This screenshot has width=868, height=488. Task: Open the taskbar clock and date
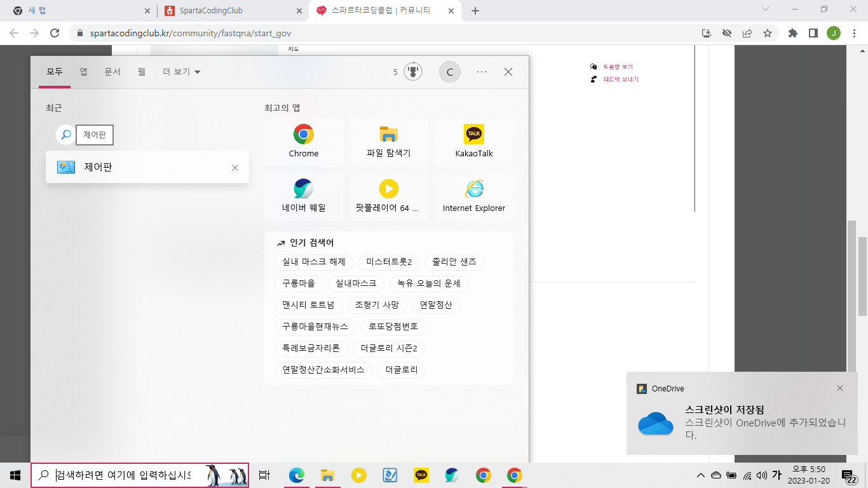click(809, 475)
